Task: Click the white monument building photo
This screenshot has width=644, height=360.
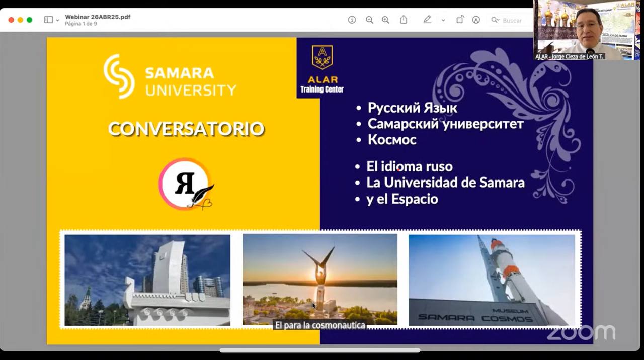Action: [x=147, y=280]
